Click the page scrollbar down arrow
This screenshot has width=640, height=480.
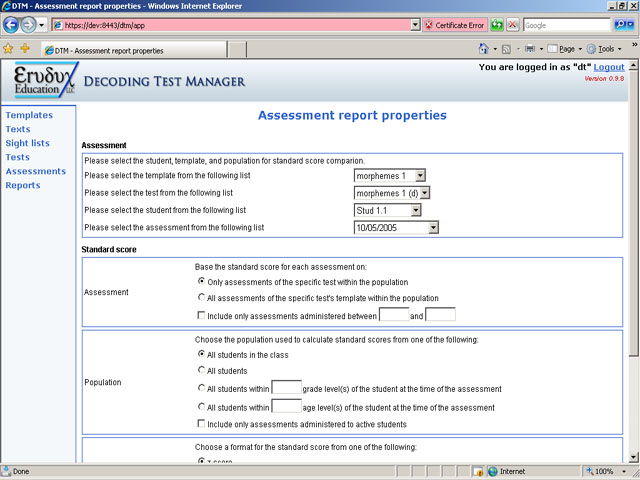pos(633,457)
